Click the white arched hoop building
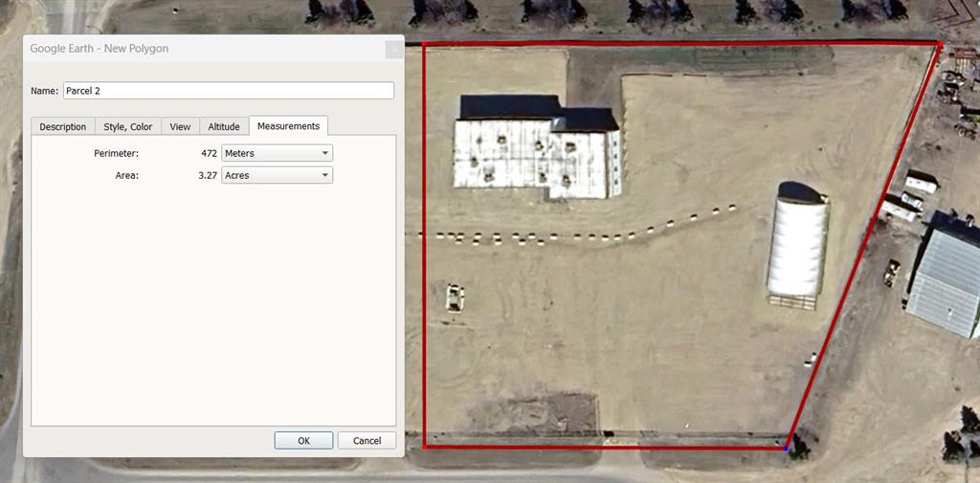The height and width of the screenshot is (483, 980). [x=796, y=244]
